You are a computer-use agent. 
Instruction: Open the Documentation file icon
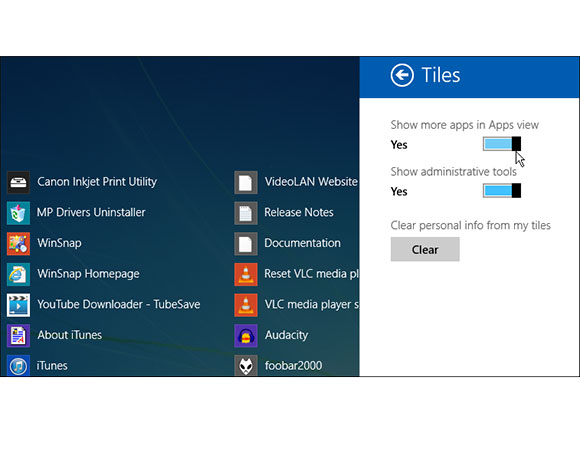246,244
